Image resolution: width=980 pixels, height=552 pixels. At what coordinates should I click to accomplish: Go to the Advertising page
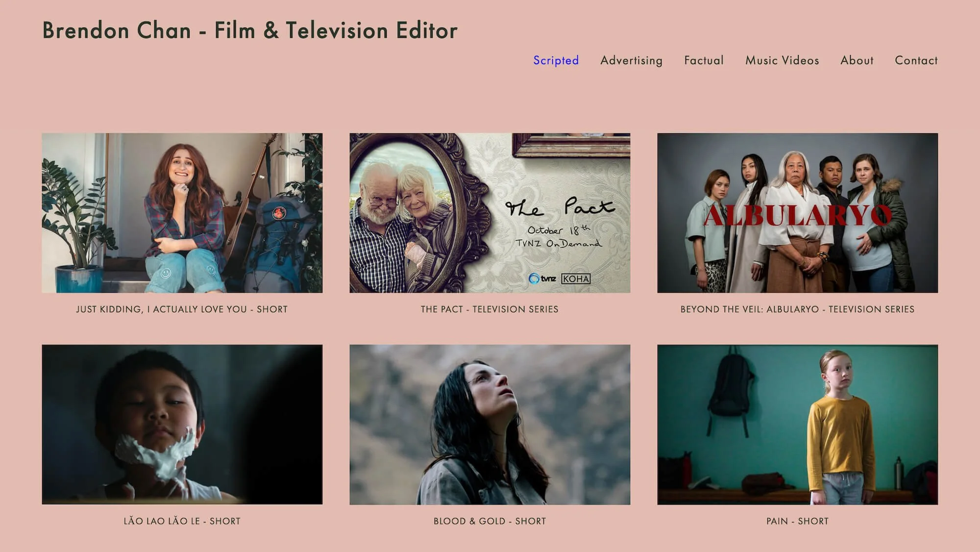(x=631, y=60)
